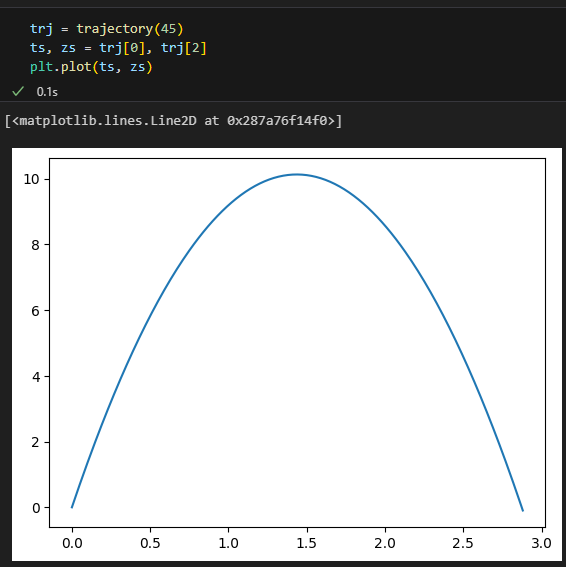
Task: Click code line 'ts, zs = trj[0], trj[2]'
Action: [118, 48]
